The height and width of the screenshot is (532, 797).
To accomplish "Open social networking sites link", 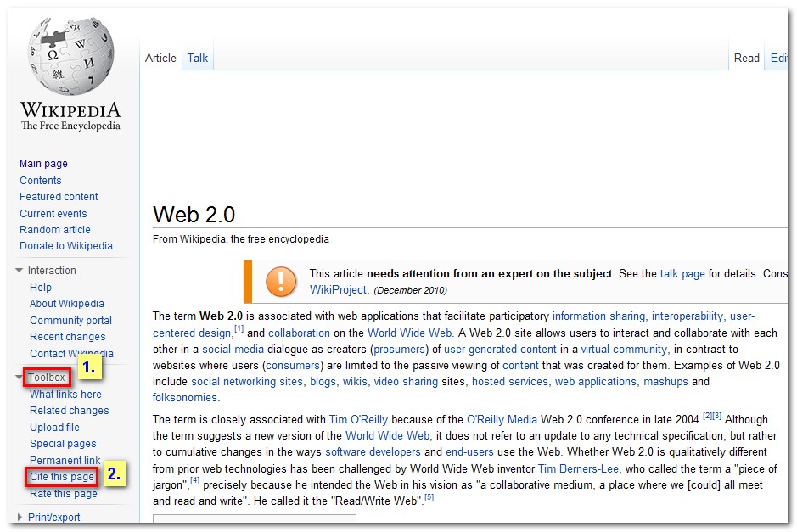I will [x=247, y=382].
